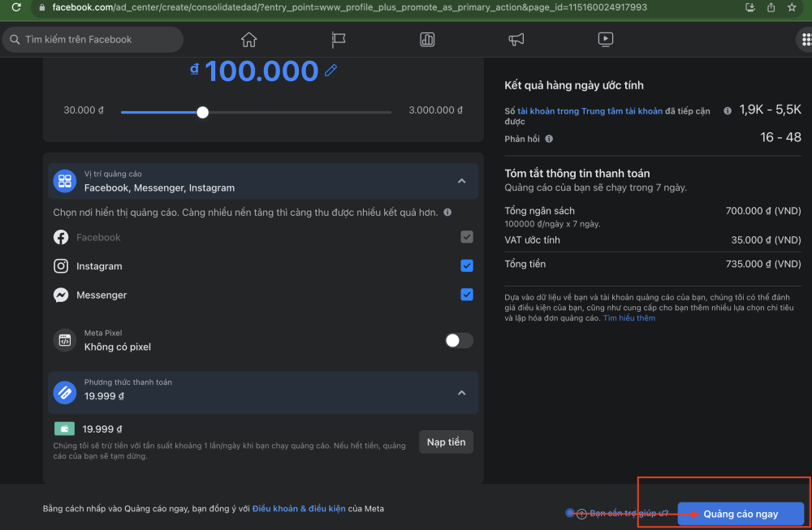This screenshot has height=530, width=812.
Task: Click the 100.000 daily budget amount
Action: (261, 71)
